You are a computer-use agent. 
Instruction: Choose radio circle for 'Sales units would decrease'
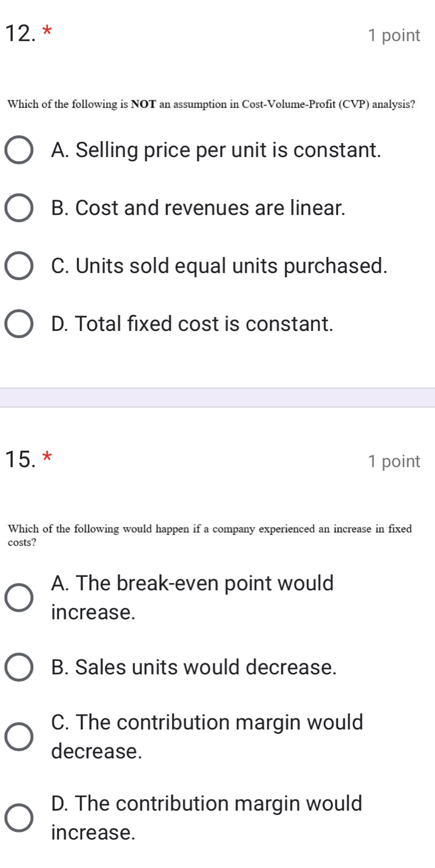coord(19,667)
